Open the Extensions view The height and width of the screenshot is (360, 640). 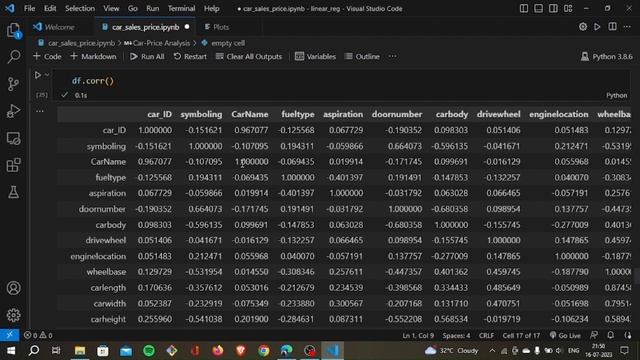click(13, 165)
